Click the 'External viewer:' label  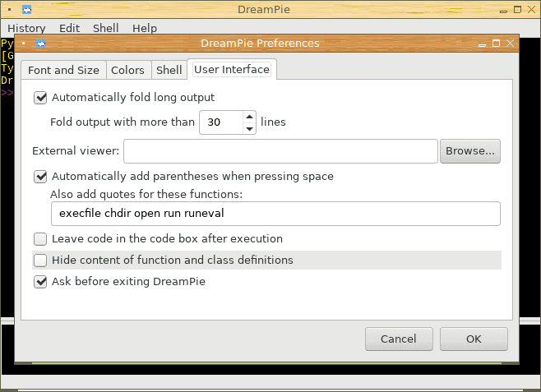pos(76,151)
